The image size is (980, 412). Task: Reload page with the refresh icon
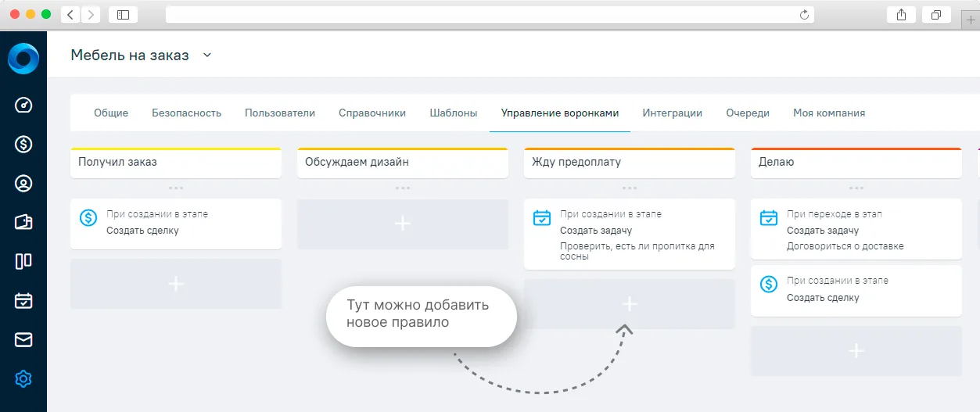click(x=804, y=15)
